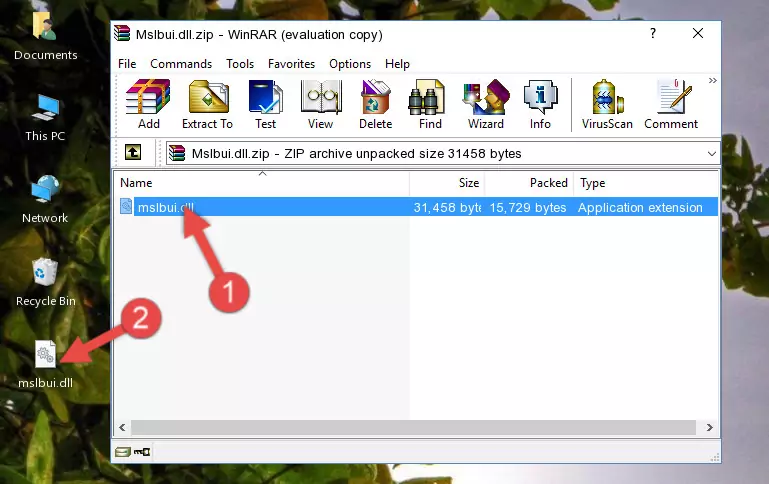Select the mslbui.dll file row
769x484 pixels.
coord(417,207)
